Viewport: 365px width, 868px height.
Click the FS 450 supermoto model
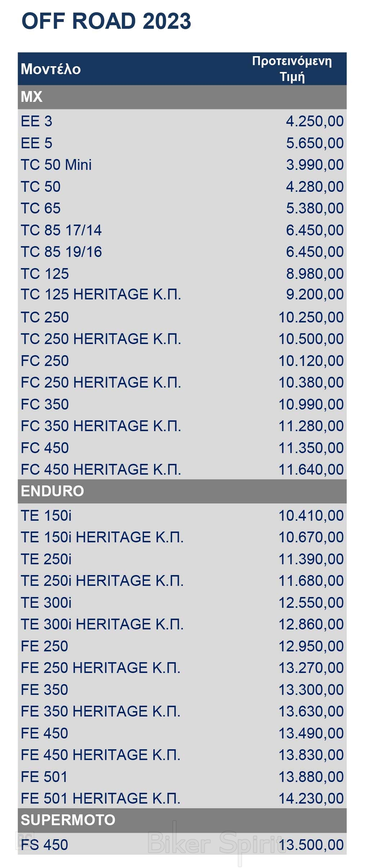44,845
